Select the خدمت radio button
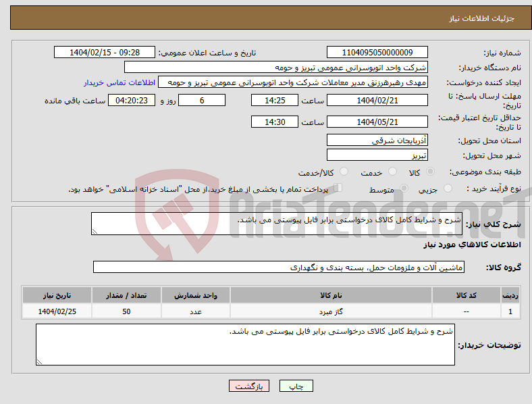532x404 pixels. pyautogui.click(x=392, y=172)
